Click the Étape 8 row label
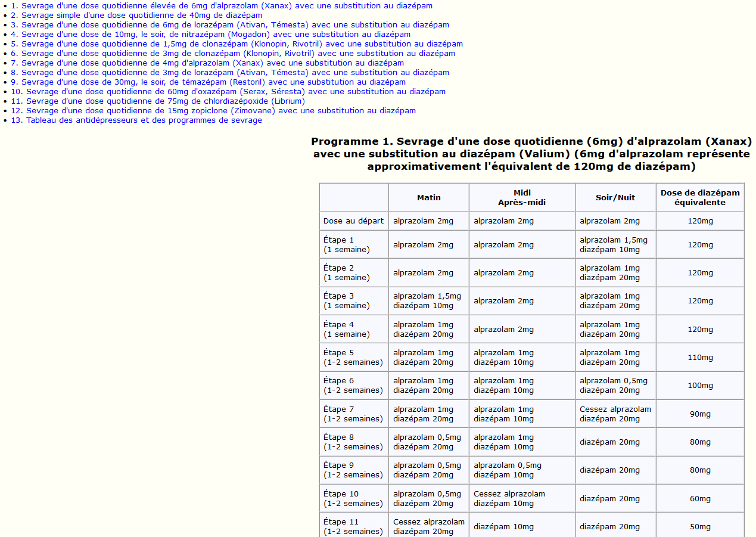The height and width of the screenshot is (537, 756). pos(353,442)
